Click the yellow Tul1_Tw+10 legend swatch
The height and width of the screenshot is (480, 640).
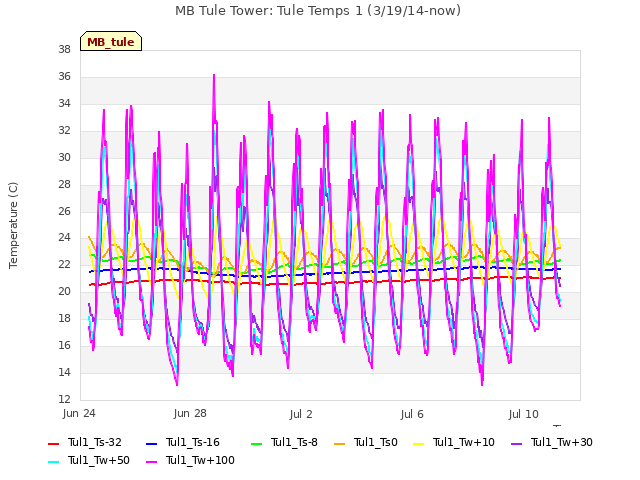[419, 443]
